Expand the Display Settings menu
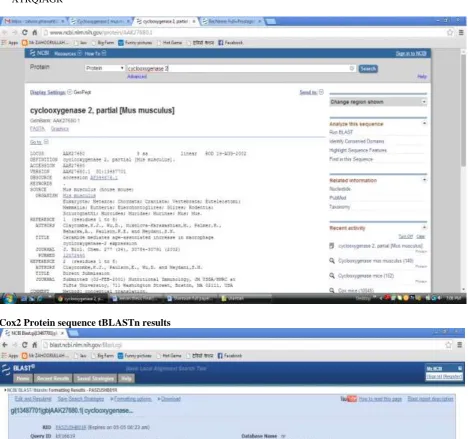The height and width of the screenshot is (439, 468). pyautogui.click(x=51, y=92)
